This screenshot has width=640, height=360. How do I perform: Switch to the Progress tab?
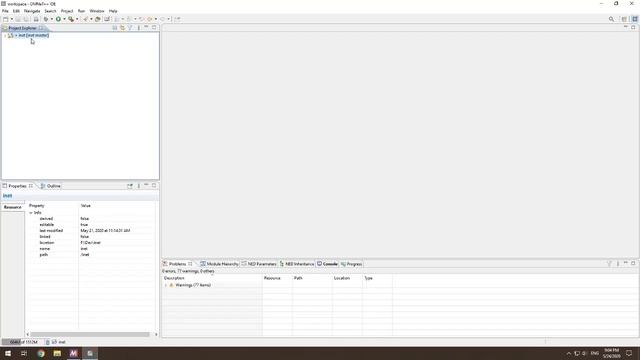tap(351, 264)
